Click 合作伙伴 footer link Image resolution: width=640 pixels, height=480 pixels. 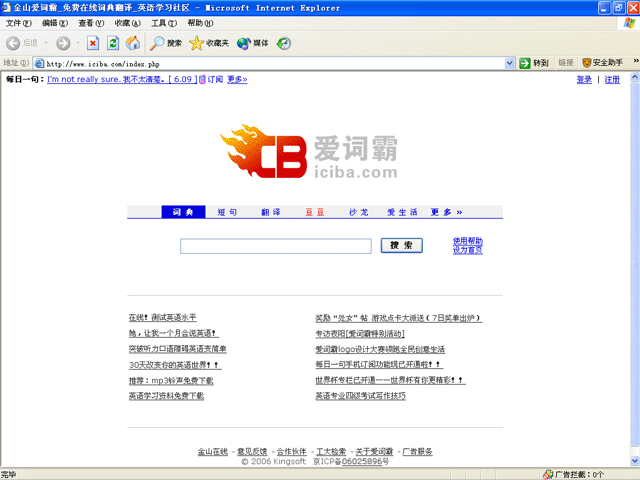291,451
